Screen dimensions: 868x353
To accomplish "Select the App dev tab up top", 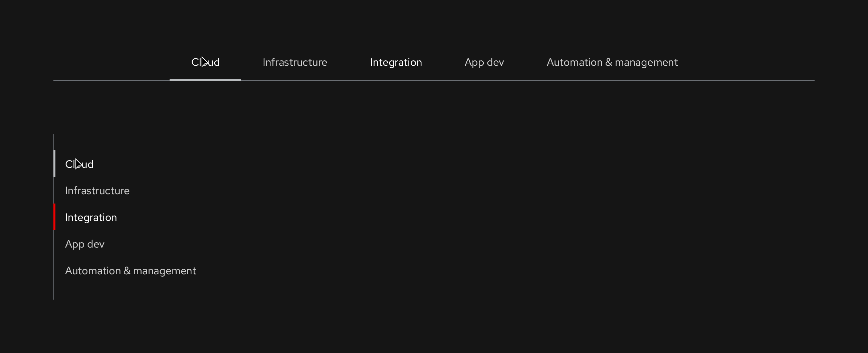I will 484,62.
